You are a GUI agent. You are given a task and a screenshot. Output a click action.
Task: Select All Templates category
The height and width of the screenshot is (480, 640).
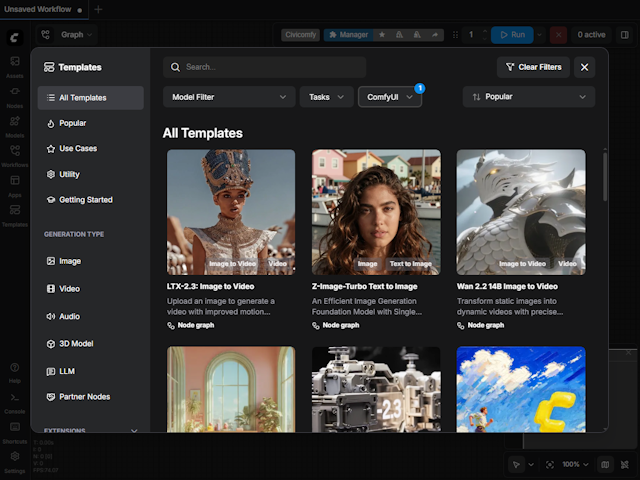[91, 98]
